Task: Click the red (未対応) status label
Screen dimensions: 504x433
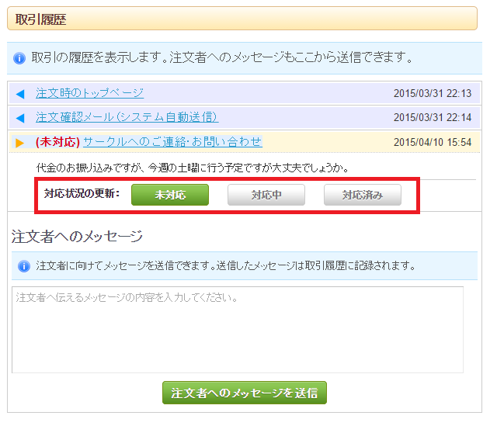Action: (57, 142)
